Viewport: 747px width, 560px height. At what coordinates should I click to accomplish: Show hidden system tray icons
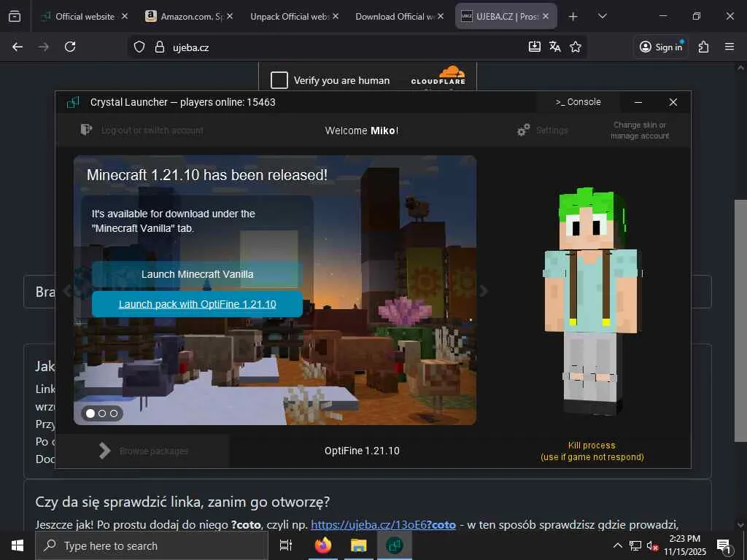(617, 545)
